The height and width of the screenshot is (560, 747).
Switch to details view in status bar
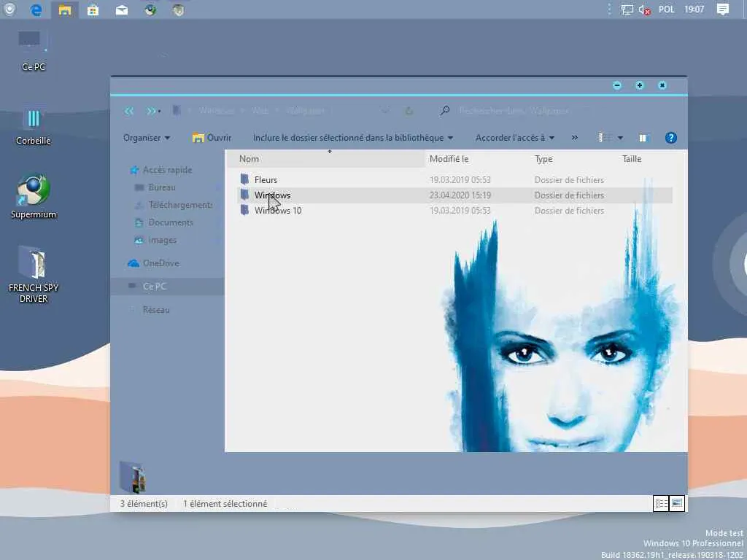point(661,504)
